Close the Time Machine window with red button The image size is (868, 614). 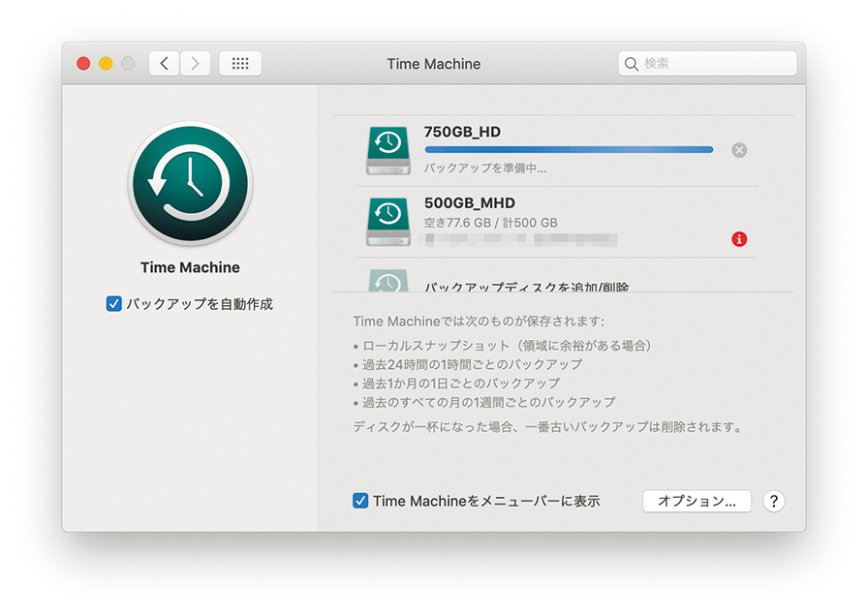pos(83,64)
